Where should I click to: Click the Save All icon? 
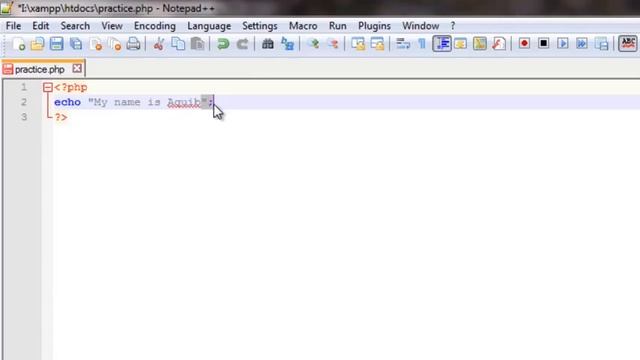(x=76, y=44)
